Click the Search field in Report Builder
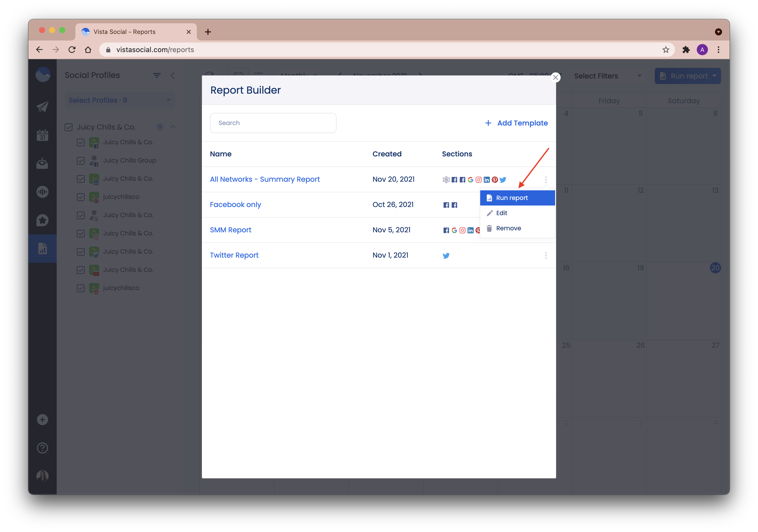The height and width of the screenshot is (532, 758). 273,123
